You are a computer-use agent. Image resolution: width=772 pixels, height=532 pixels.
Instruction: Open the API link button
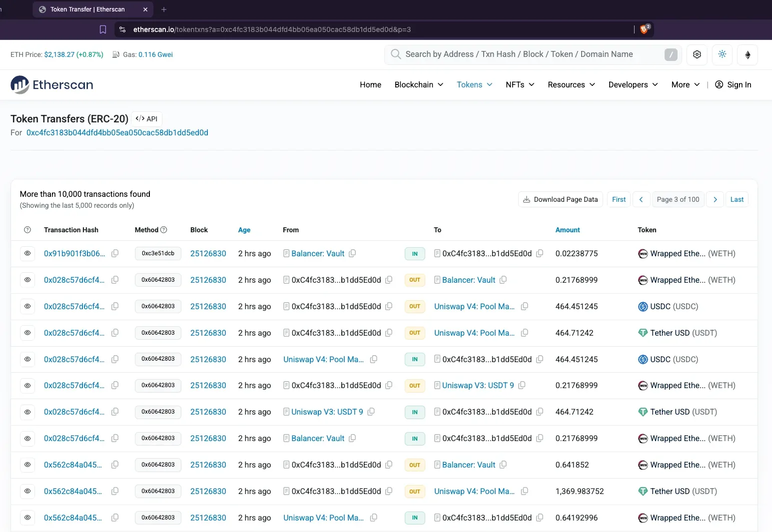(146, 119)
